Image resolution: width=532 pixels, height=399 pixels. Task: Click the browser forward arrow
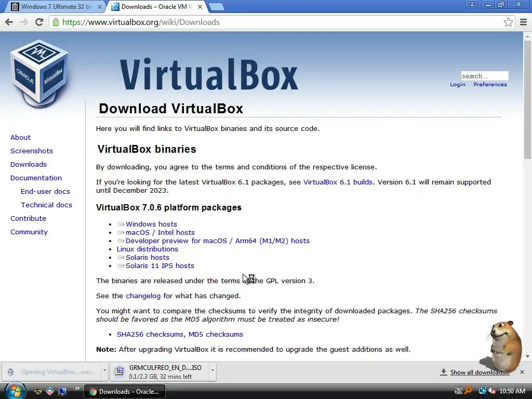[24, 22]
